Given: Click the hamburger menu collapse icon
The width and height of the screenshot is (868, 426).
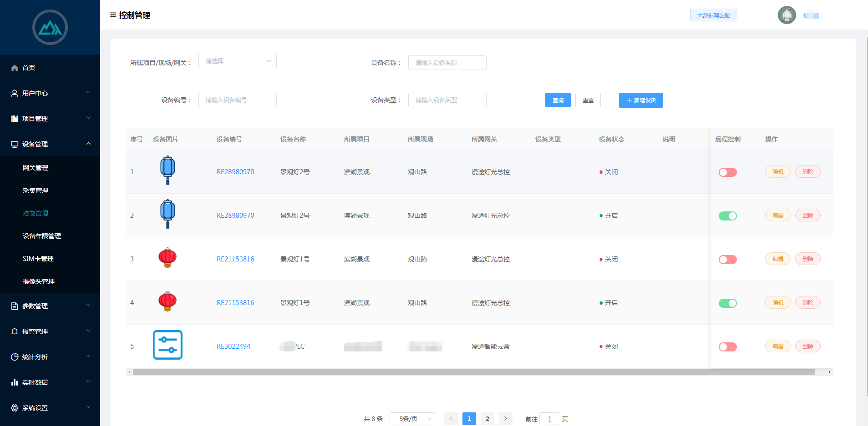Looking at the screenshot, I should [x=113, y=15].
